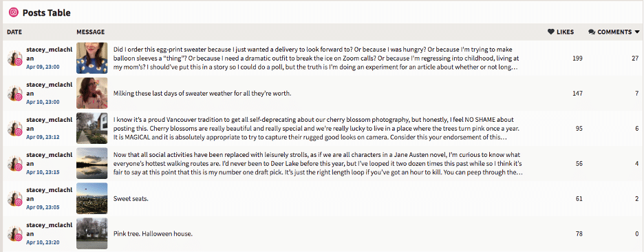Viewport: 644px width, 252px height.
Task: Open the cherry blossom street thumbnail
Action: point(92,128)
